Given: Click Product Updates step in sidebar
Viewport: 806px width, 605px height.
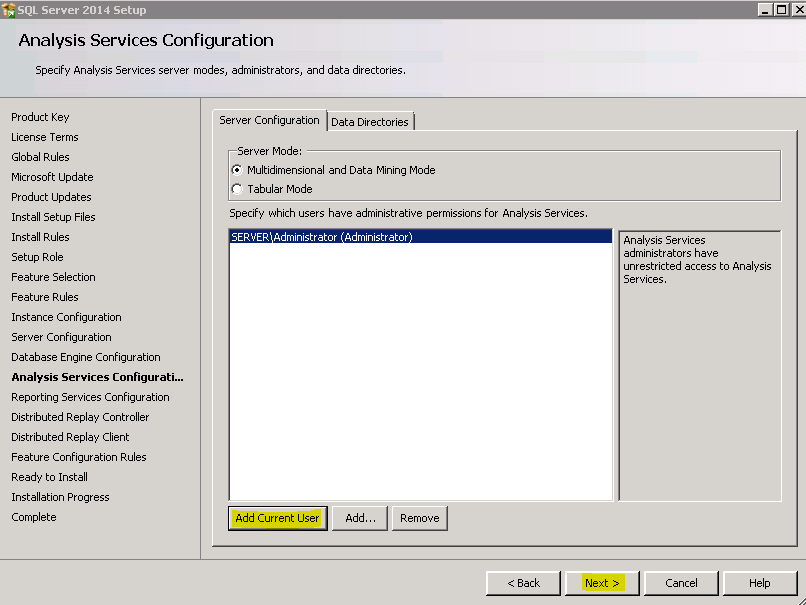Looking at the screenshot, I should [51, 197].
